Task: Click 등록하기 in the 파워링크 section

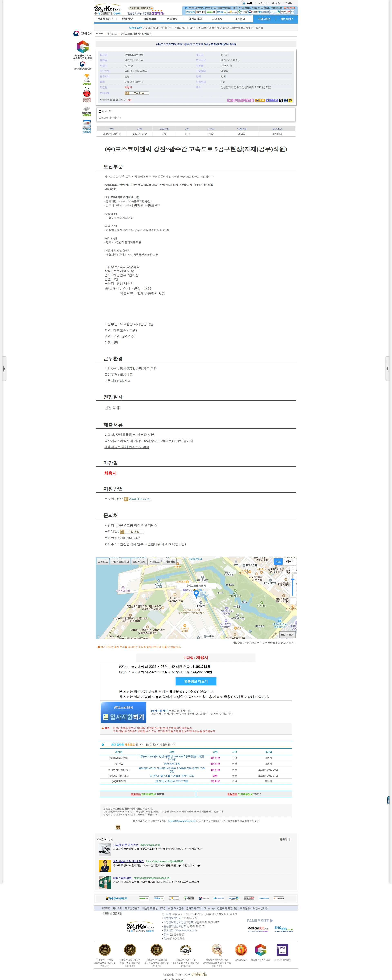Action: click(x=285, y=839)
